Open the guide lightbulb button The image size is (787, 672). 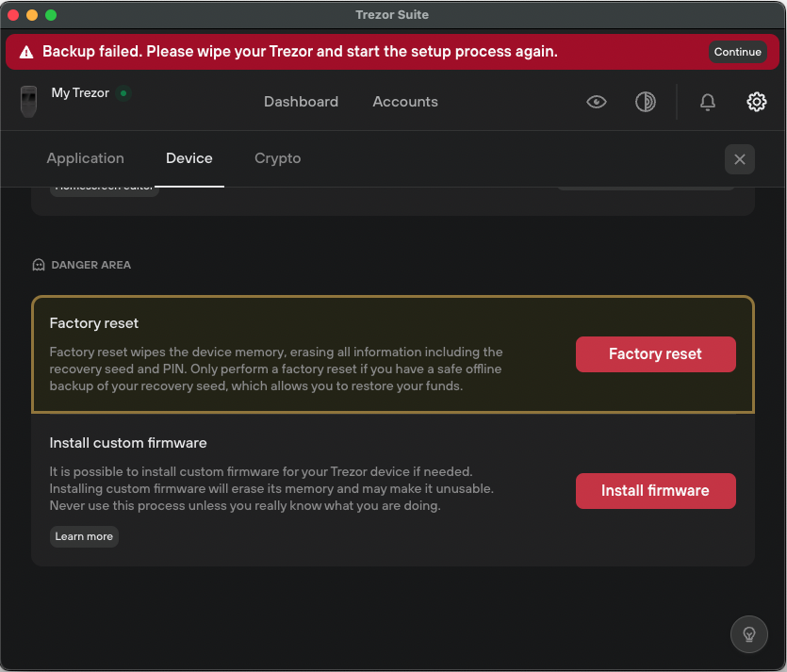tap(748, 634)
